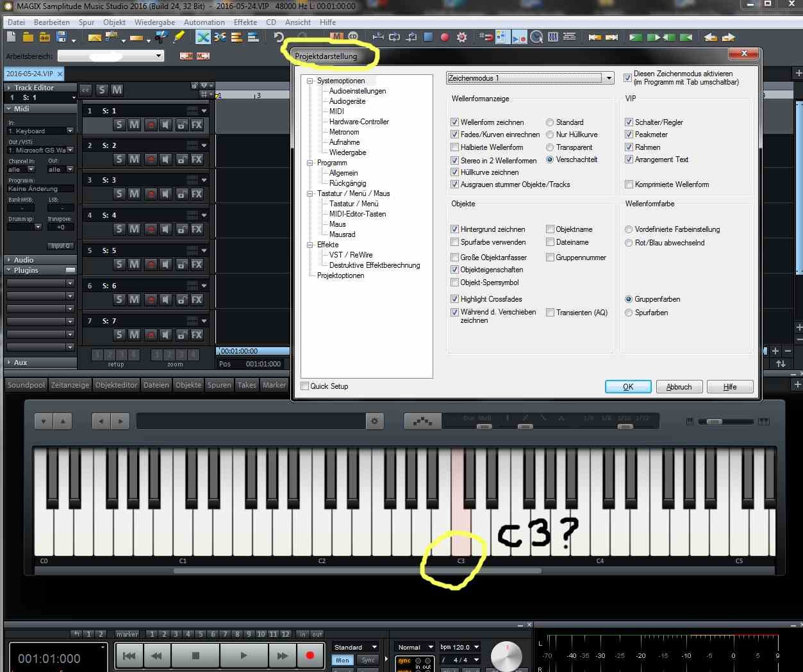Save project with the floppy disk icon
Screen dimensions: 803x672
pos(62,38)
